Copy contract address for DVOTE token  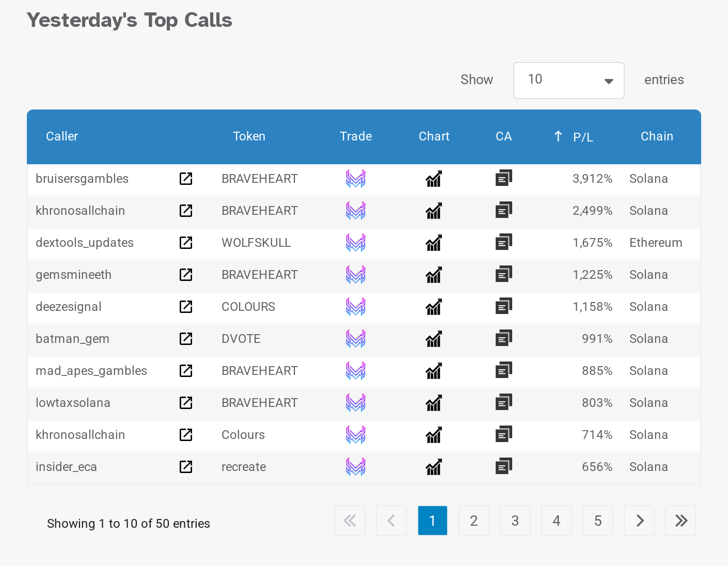pos(503,338)
